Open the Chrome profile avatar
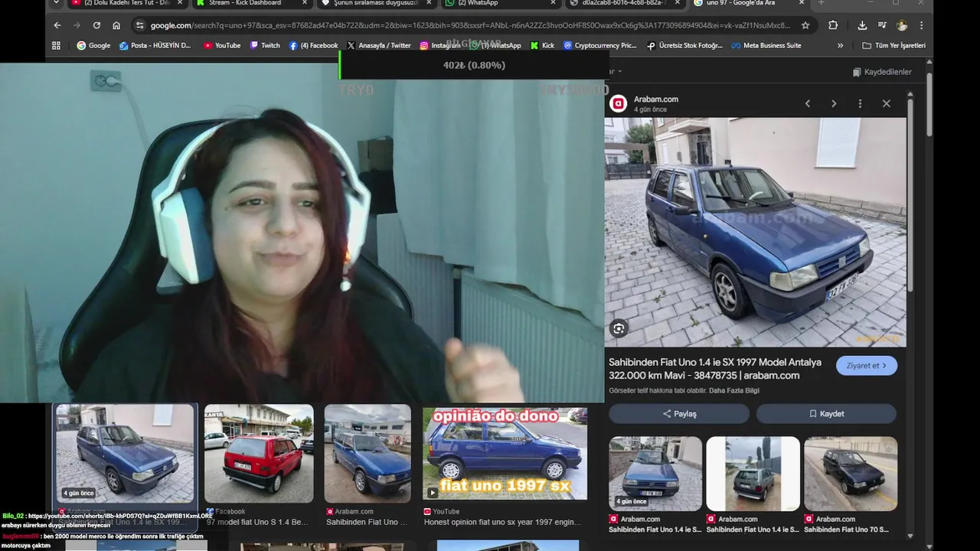The width and height of the screenshot is (980, 551). tap(902, 25)
